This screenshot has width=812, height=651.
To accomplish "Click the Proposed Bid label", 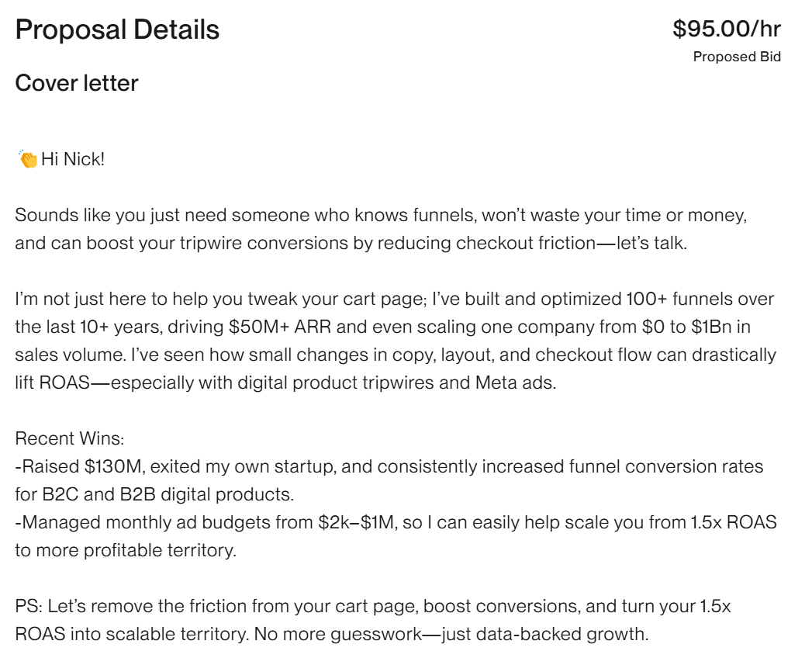I will pyautogui.click(x=737, y=57).
